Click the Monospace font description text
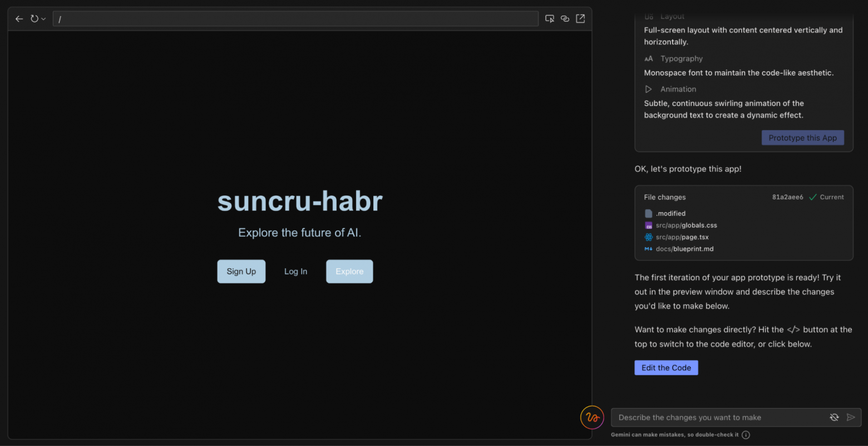The image size is (868, 446). click(x=739, y=73)
